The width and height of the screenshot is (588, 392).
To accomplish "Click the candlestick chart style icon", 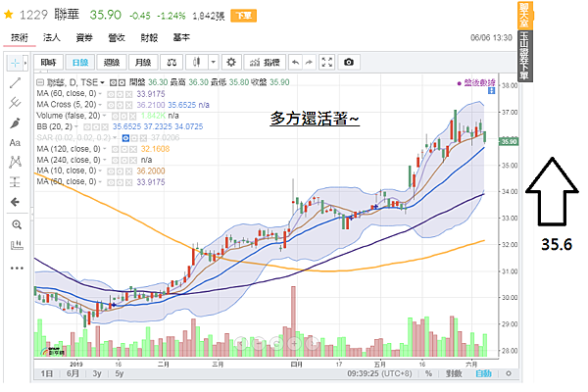I will pos(197,63).
